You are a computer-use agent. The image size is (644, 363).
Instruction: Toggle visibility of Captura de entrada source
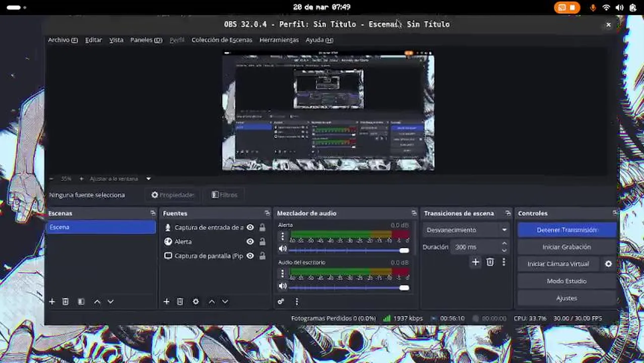250,227
